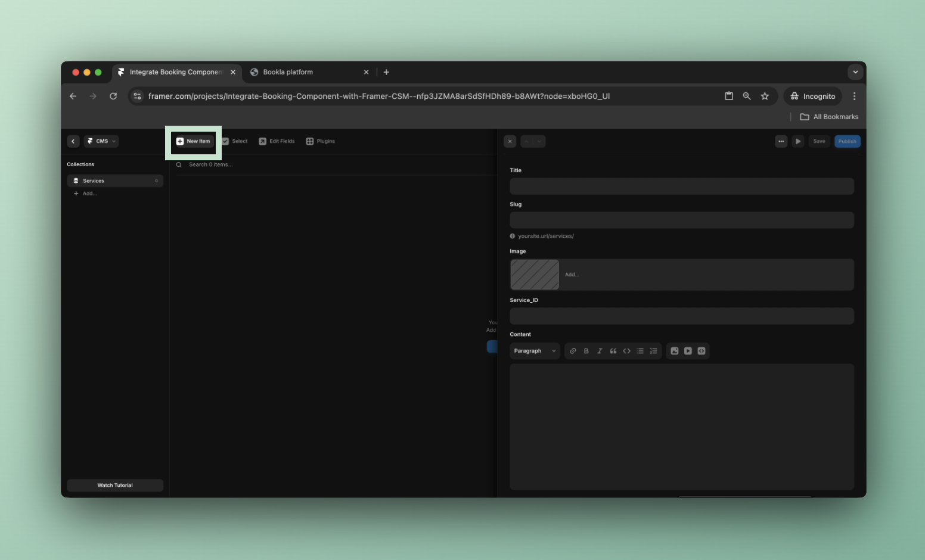
Task: Open the CMS dropdown menu
Action: click(101, 141)
